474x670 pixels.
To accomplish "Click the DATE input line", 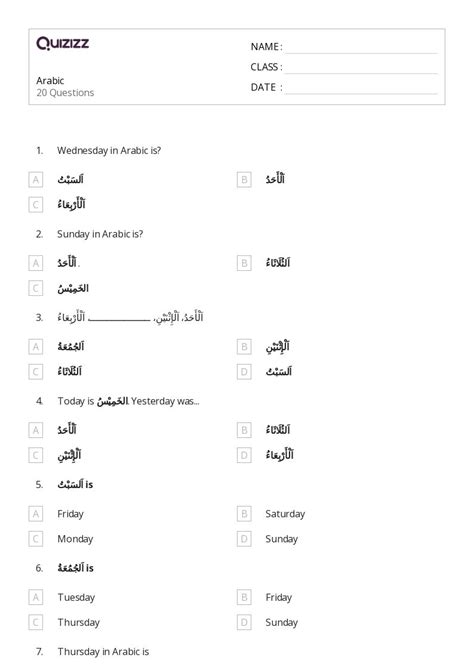I will click(x=361, y=89).
